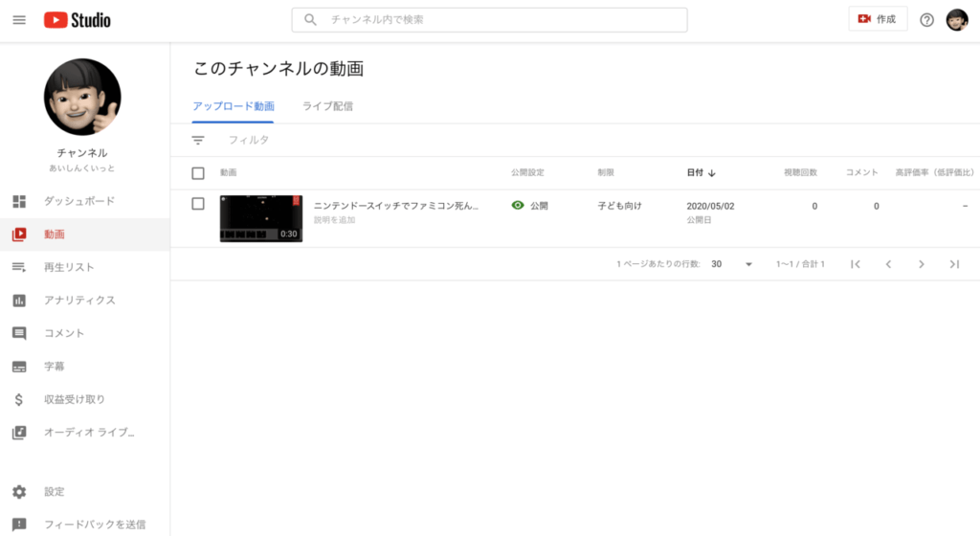The width and height of the screenshot is (980, 536).
Task: Tick the select-all videos header checkbox
Action: (x=198, y=173)
